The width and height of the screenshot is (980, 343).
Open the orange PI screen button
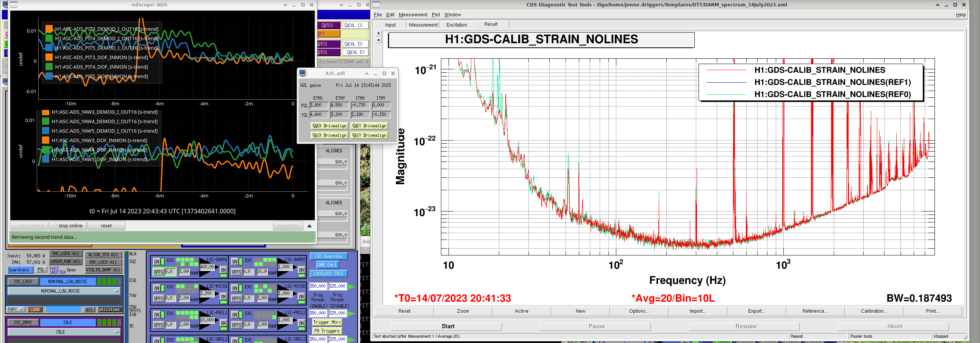tap(328, 34)
